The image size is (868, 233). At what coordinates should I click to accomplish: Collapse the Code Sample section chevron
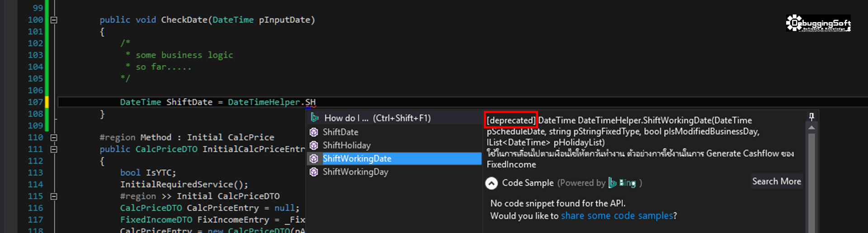click(491, 183)
